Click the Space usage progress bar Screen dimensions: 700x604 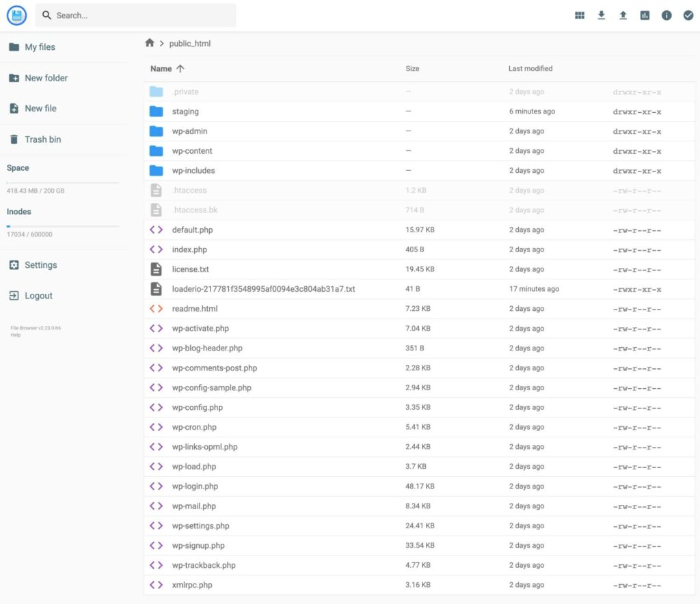pos(63,182)
